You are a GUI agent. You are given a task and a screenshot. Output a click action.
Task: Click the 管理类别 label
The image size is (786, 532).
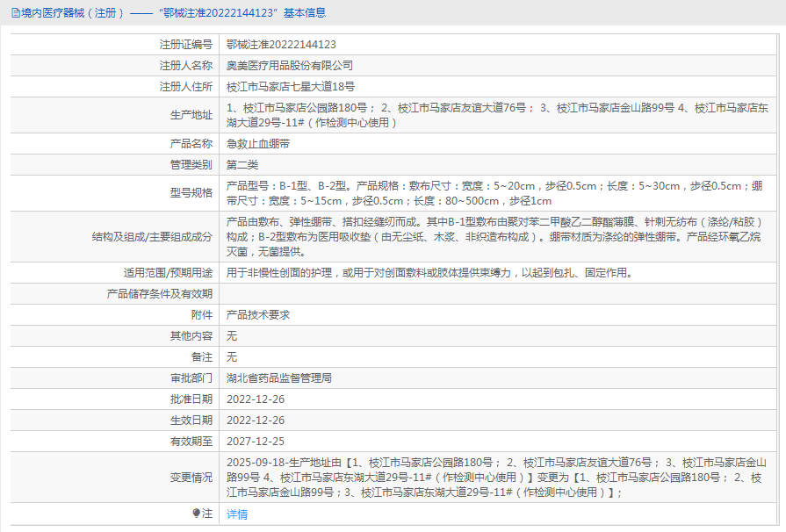[x=191, y=165]
